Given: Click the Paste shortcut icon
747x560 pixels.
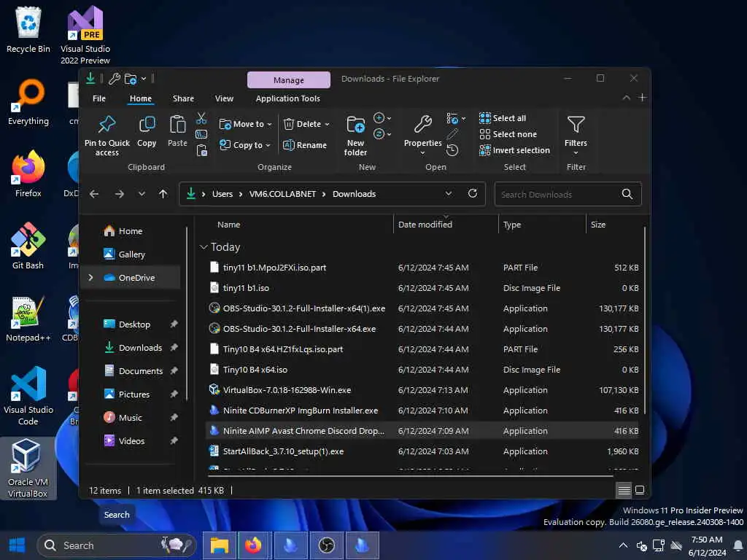Looking at the screenshot, I should pyautogui.click(x=201, y=150).
